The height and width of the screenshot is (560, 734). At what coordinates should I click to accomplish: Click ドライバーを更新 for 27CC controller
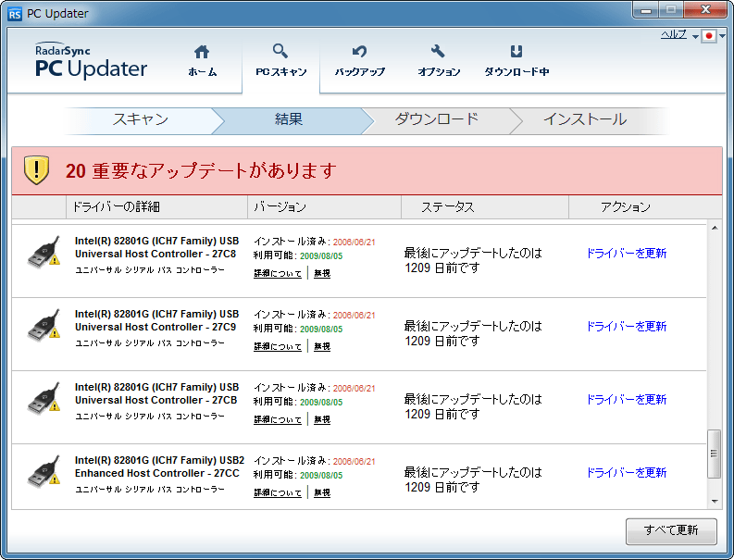pos(627,472)
